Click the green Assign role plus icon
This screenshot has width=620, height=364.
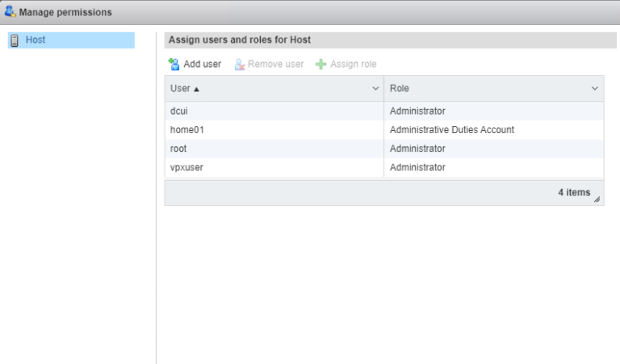point(321,64)
